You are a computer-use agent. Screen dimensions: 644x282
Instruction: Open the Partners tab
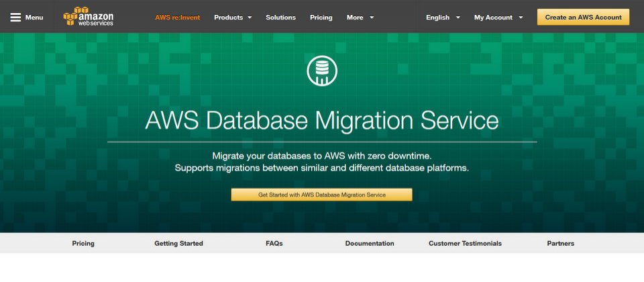pos(561,243)
